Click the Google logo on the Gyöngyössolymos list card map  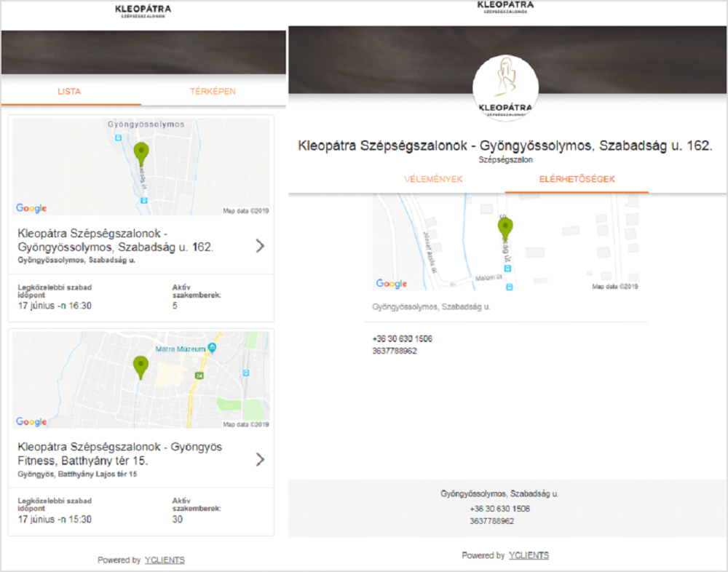coord(31,208)
